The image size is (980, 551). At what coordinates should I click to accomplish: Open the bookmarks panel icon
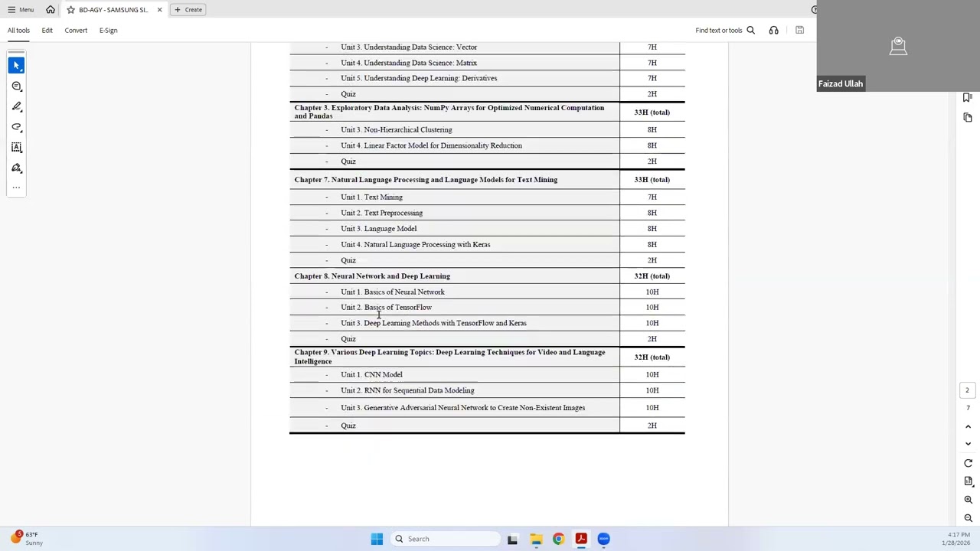coord(968,97)
